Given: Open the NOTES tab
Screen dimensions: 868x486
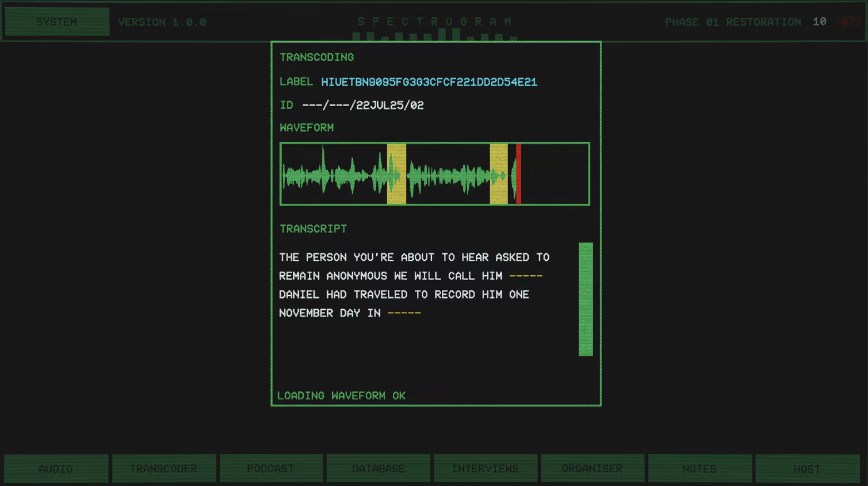Looking at the screenshot, I should tap(700, 469).
